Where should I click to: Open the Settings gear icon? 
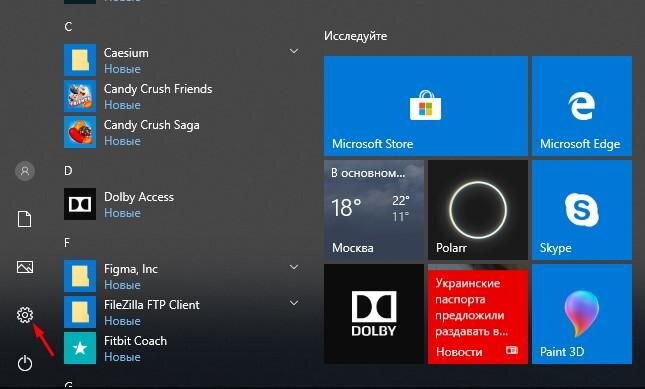click(25, 315)
